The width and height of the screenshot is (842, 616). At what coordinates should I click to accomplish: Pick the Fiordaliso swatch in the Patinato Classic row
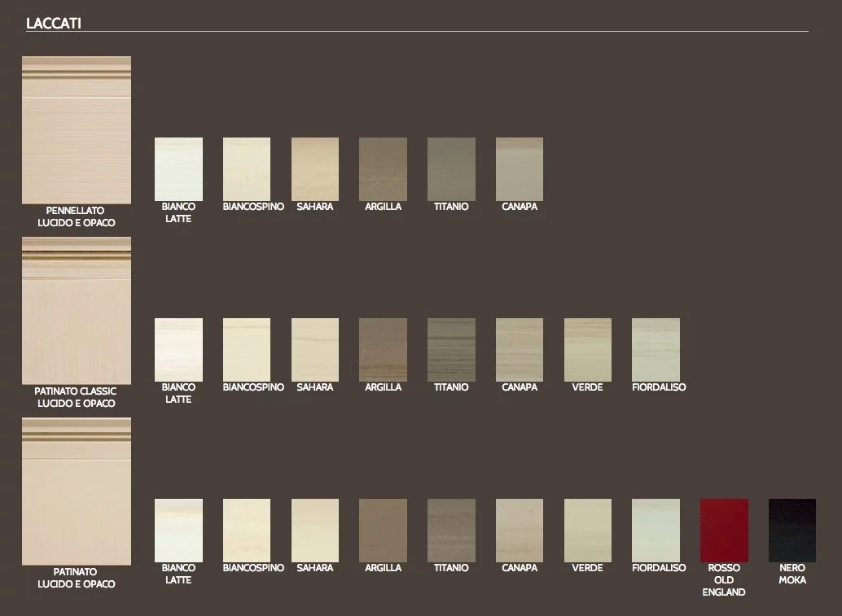click(656, 350)
